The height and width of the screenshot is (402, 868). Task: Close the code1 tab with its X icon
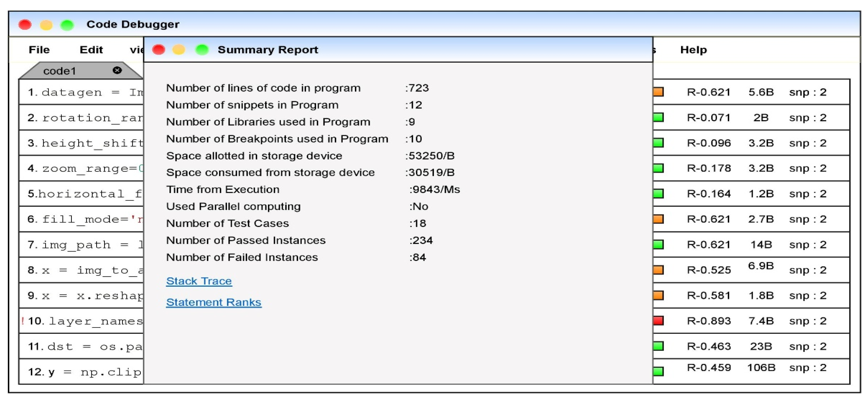(117, 70)
